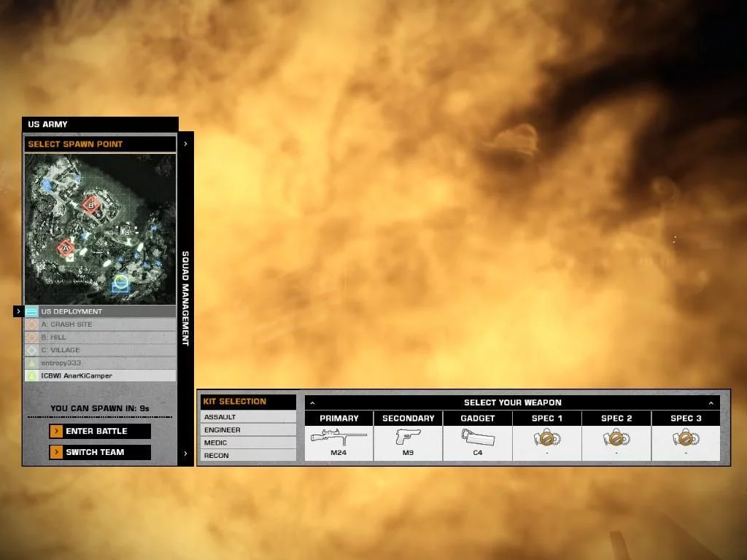Select the blue US base marker on minimap
The height and width of the screenshot is (560, 747).
coord(120,283)
